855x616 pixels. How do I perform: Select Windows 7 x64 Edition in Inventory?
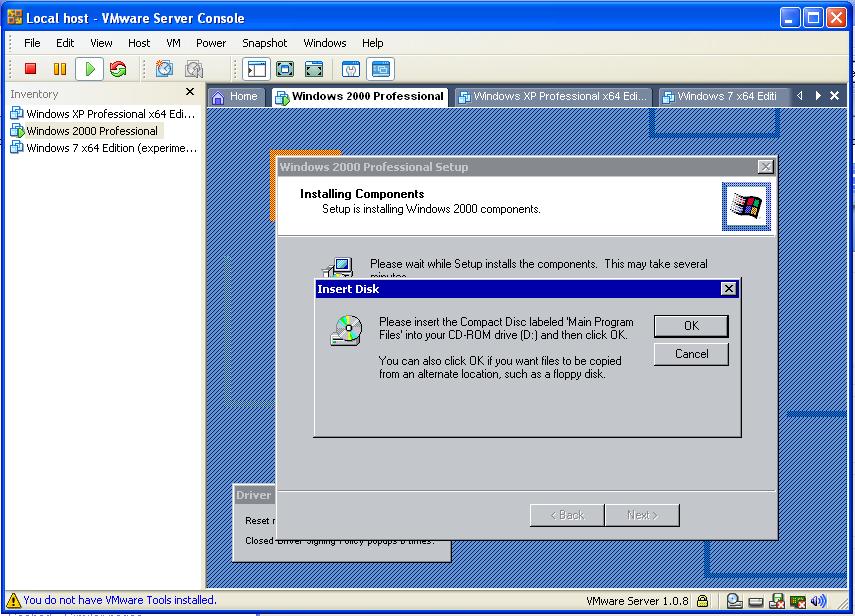(104, 148)
